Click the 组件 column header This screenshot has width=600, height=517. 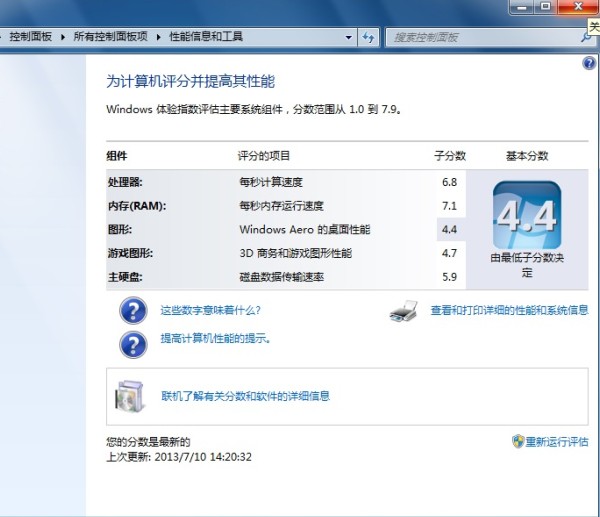[117, 156]
